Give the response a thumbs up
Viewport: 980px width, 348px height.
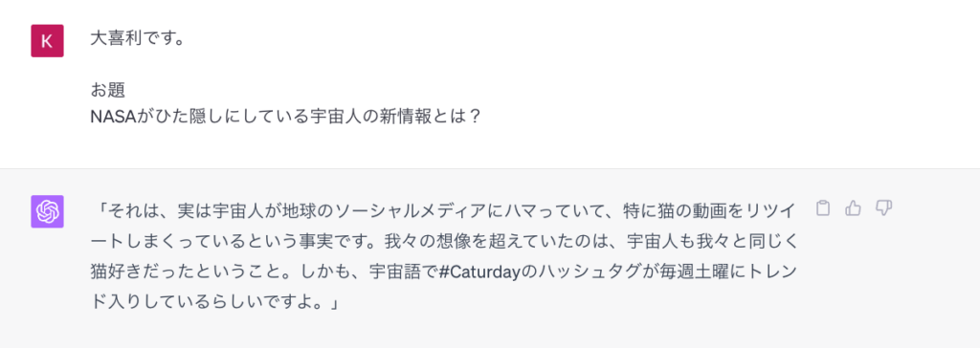coord(853,208)
